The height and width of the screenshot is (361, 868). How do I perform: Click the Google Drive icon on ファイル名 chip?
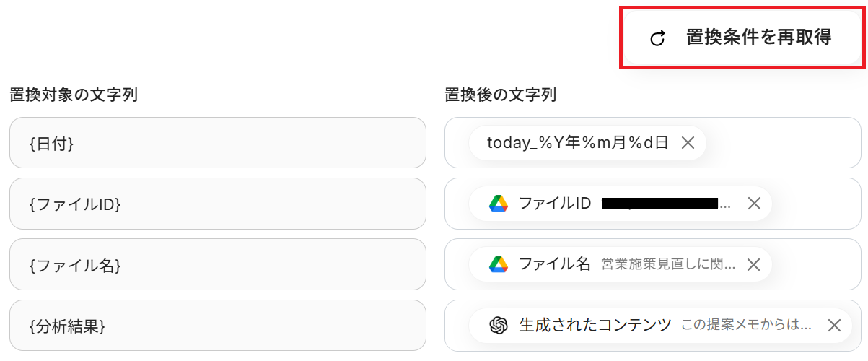(499, 264)
